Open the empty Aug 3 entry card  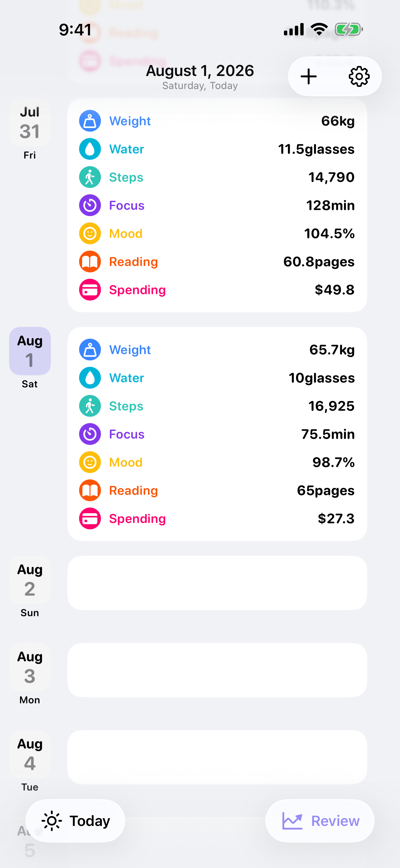217,670
